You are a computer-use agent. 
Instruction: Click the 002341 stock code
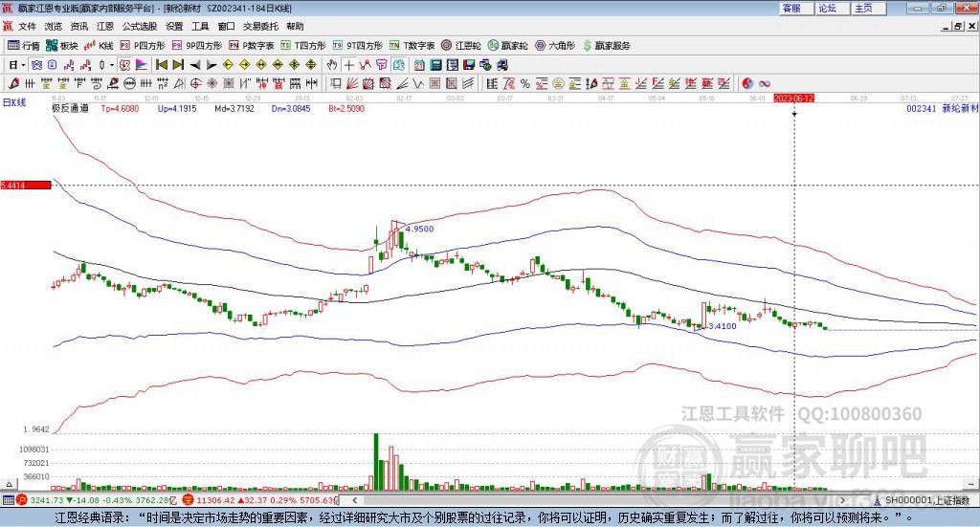[922, 108]
